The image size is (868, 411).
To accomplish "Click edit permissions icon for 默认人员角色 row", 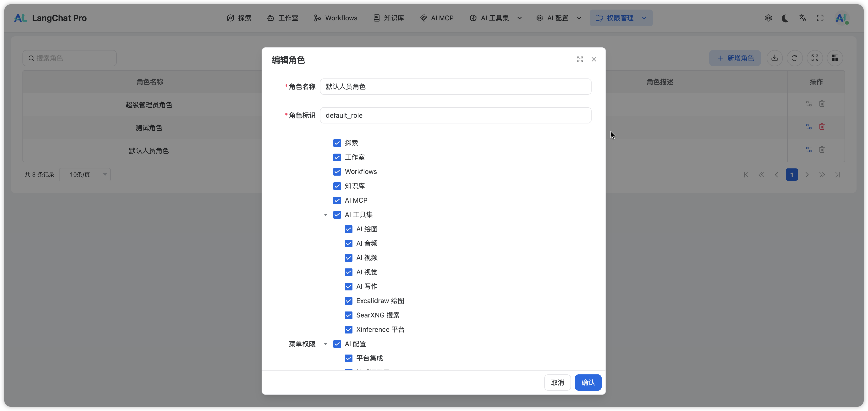I will tap(809, 150).
